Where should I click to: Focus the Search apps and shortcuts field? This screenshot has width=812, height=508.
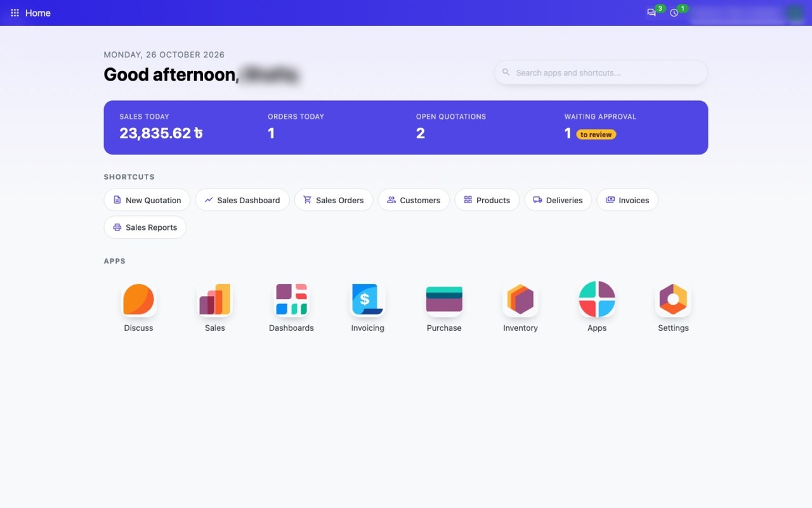(x=601, y=72)
